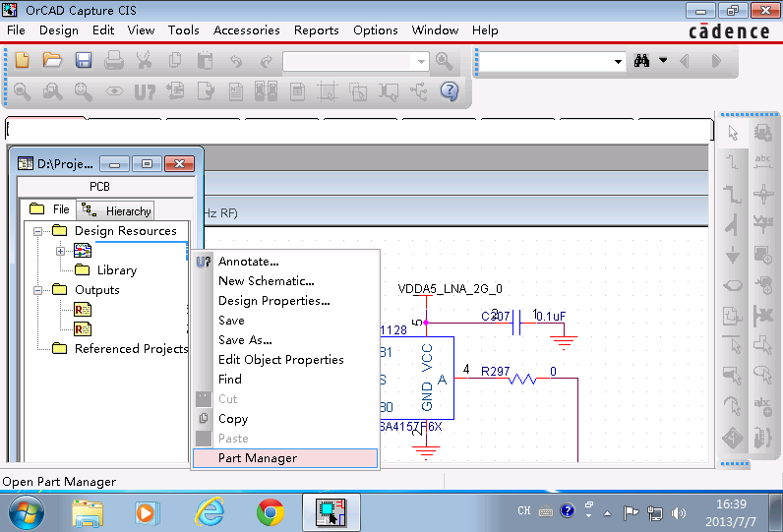The width and height of the screenshot is (783, 532).
Task: Select the Place Junction tool
Action: click(x=763, y=194)
